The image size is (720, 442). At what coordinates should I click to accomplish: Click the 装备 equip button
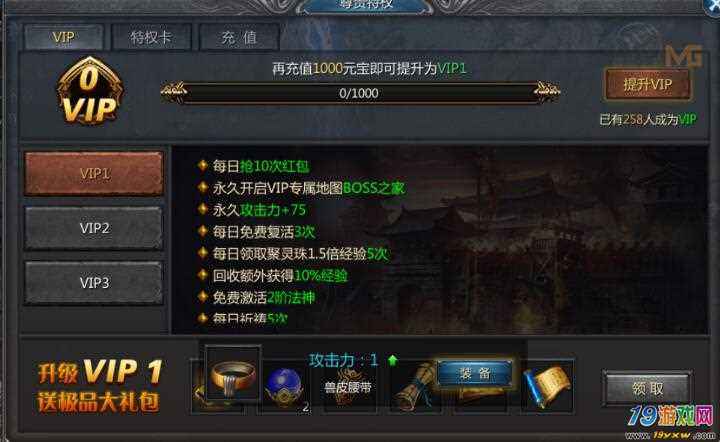pyautogui.click(x=475, y=373)
